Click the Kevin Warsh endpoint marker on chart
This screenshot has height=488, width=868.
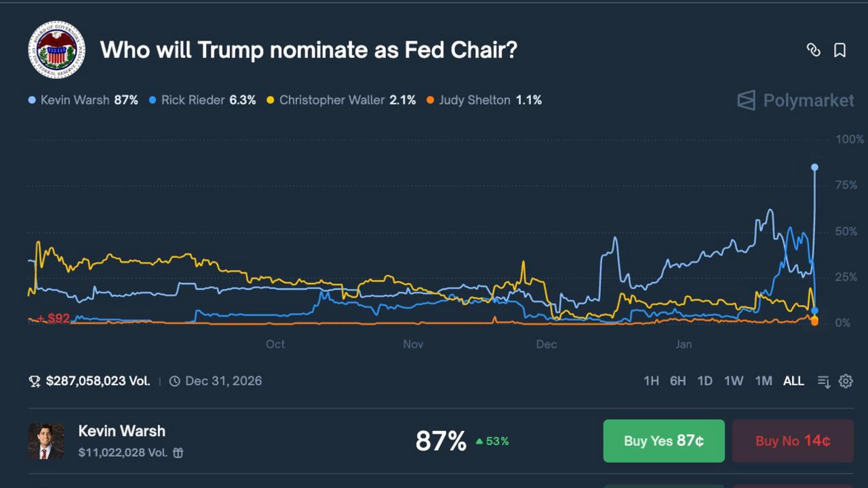pyautogui.click(x=815, y=168)
